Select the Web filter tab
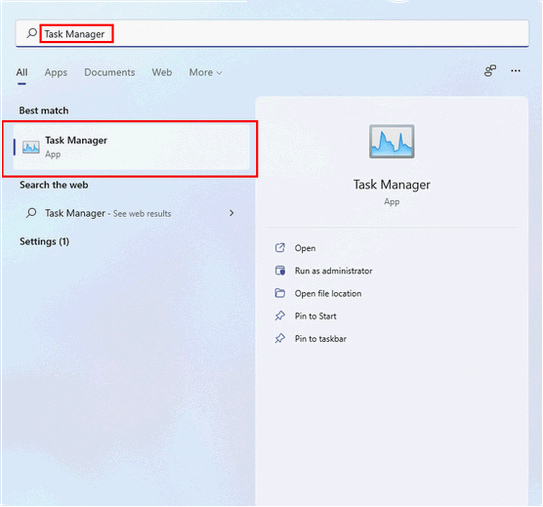Viewport: 543px width, 507px height. point(162,72)
